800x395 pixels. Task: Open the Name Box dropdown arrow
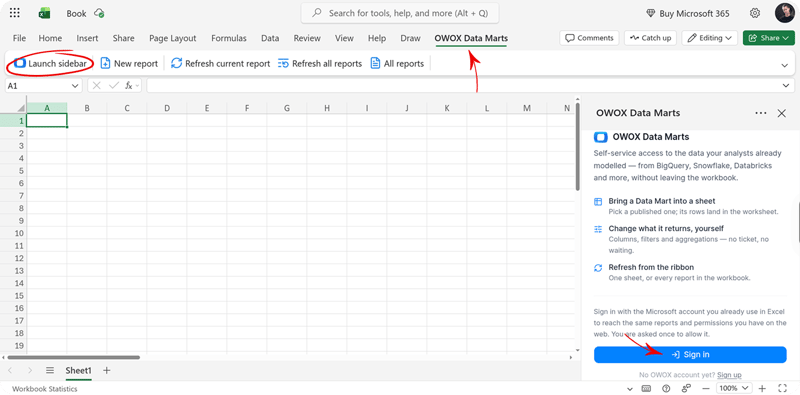click(x=76, y=86)
